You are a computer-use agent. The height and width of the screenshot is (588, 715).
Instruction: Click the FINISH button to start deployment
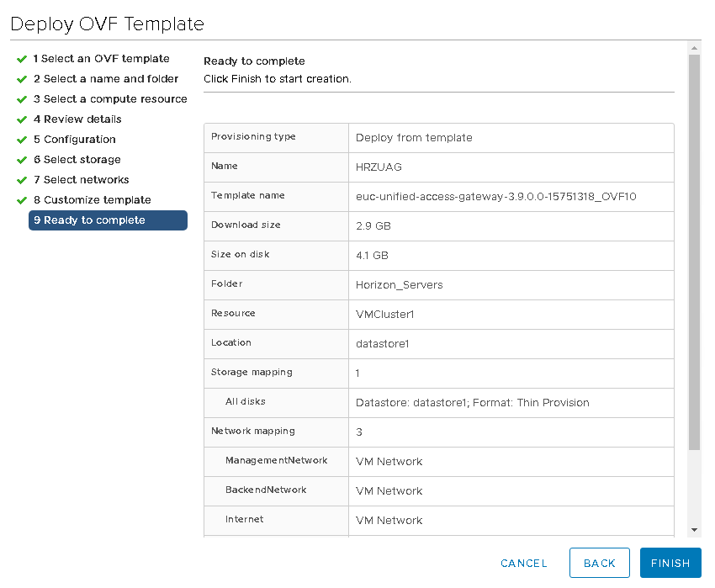[x=670, y=563]
